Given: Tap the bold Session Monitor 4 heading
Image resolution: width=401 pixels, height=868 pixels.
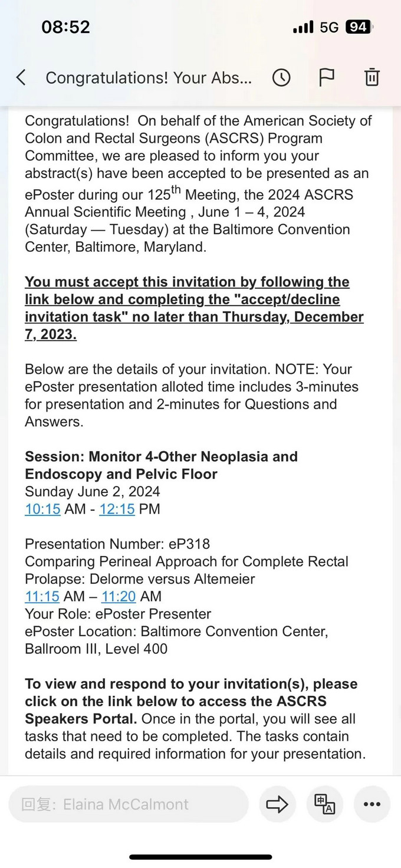Looking at the screenshot, I should [x=161, y=465].
